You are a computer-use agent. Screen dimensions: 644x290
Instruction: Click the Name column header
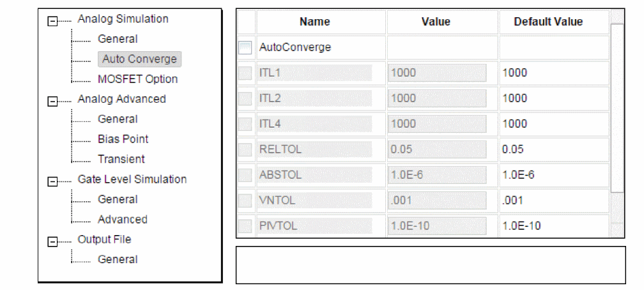[315, 22]
